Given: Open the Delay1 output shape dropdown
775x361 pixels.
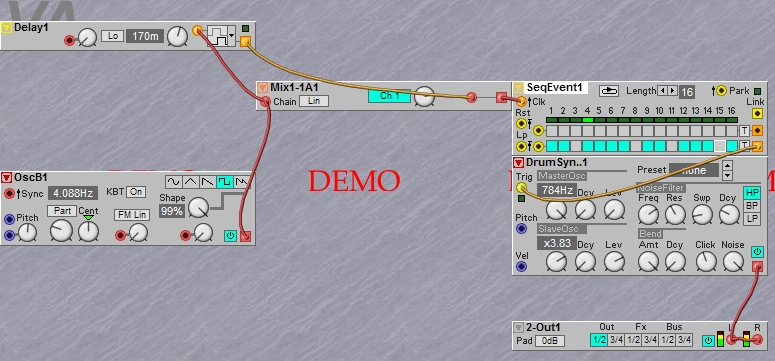Looking at the screenshot, I should 221,36.
